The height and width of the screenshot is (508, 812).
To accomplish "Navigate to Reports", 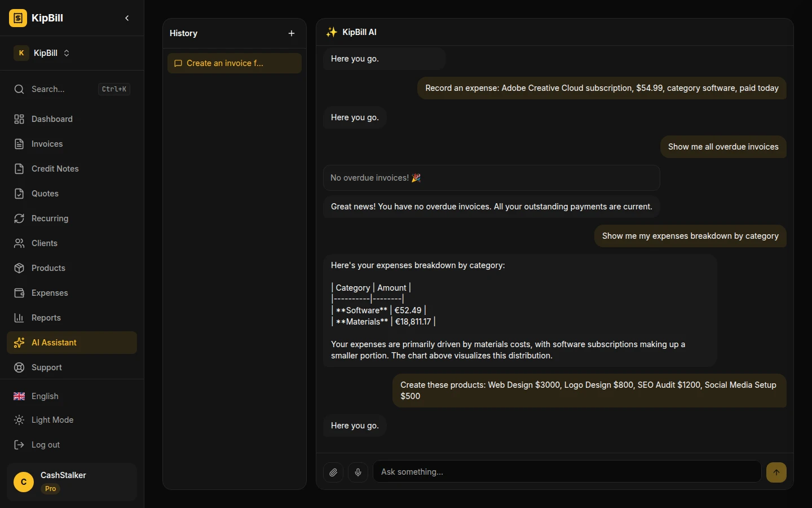I will (46, 318).
